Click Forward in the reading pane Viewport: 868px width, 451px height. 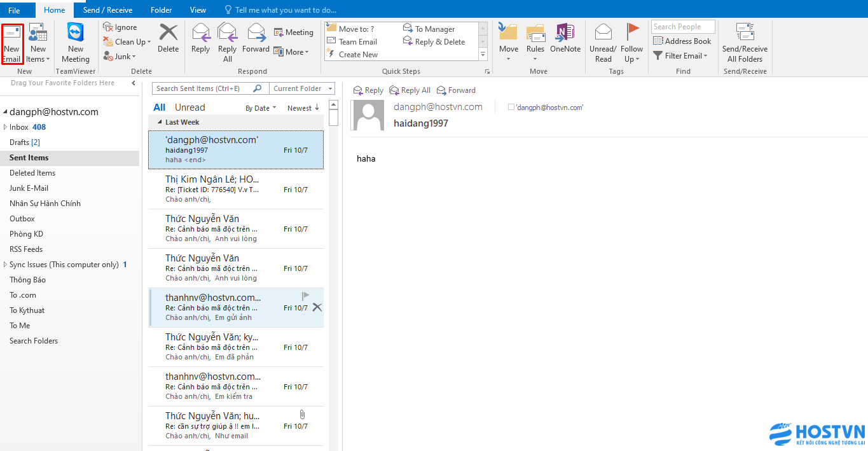pos(456,90)
